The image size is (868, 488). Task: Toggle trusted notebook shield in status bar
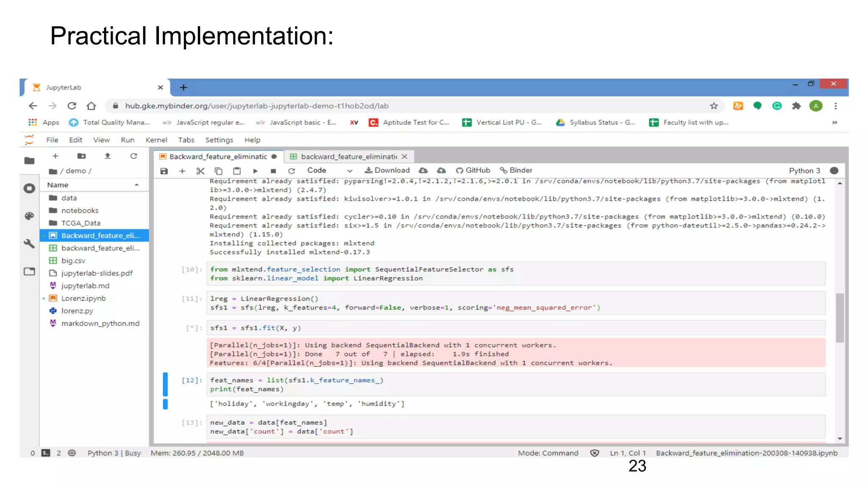pos(595,453)
